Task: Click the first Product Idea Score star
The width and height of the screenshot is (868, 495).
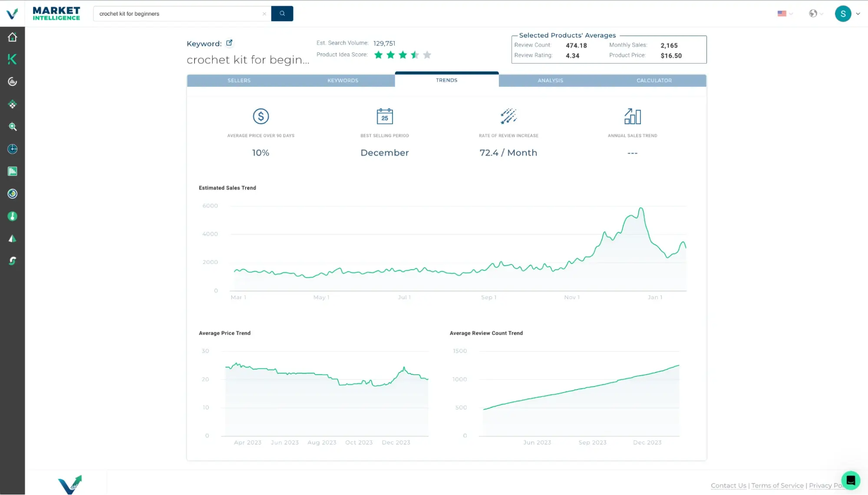Action: [x=379, y=55]
